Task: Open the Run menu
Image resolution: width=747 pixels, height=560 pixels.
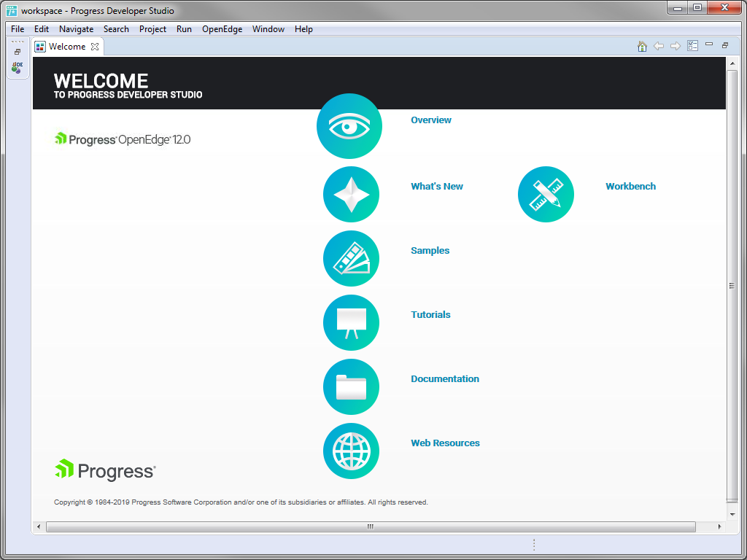Action: click(184, 29)
